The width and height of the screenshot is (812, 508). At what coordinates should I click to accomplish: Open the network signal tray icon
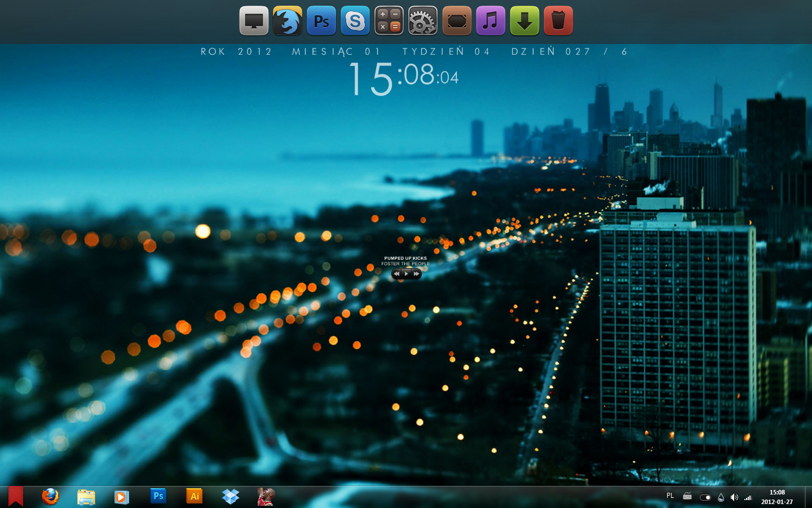pos(748,497)
